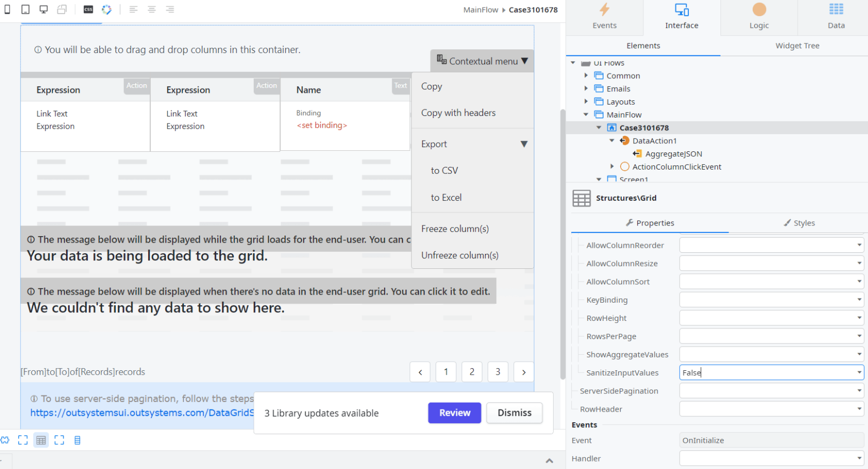This screenshot has width=868, height=469.
Task: Open the SanitizeInputValues dropdown arrow
Action: coord(859,372)
